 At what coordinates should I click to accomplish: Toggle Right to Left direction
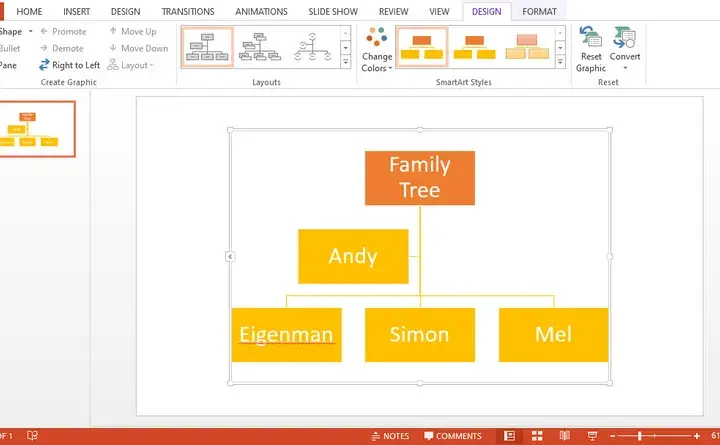coord(69,65)
